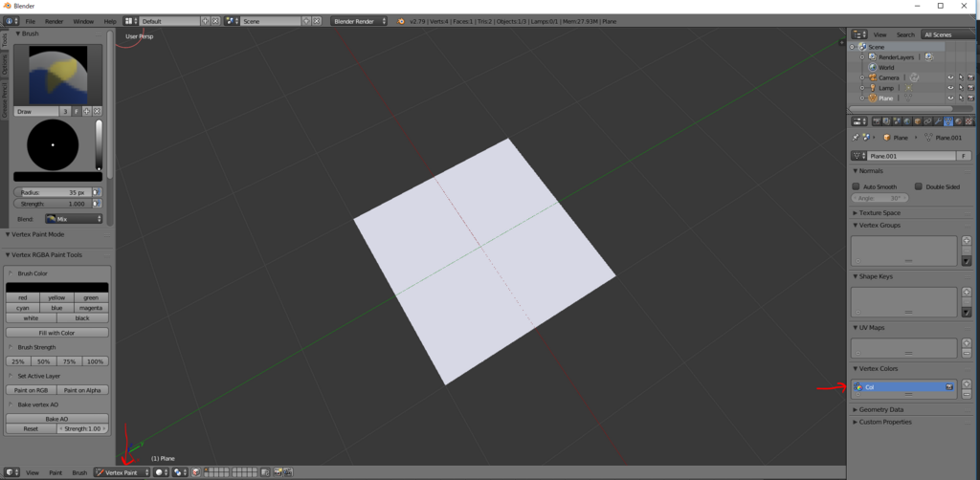This screenshot has height=480, width=980.
Task: Expand the Texture Space panel
Action: (855, 213)
